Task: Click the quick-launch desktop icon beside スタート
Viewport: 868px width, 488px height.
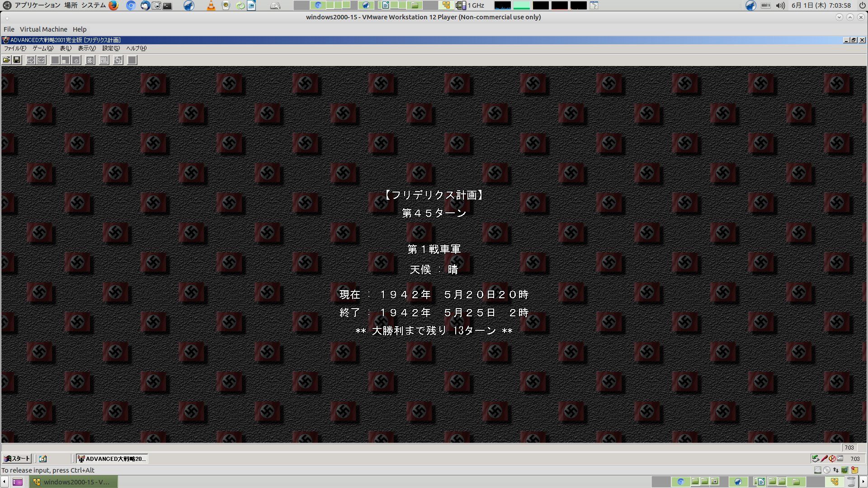Action: point(43,459)
